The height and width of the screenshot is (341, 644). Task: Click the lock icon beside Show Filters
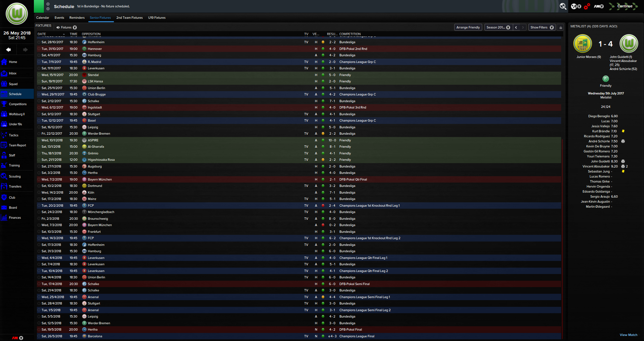(x=561, y=27)
